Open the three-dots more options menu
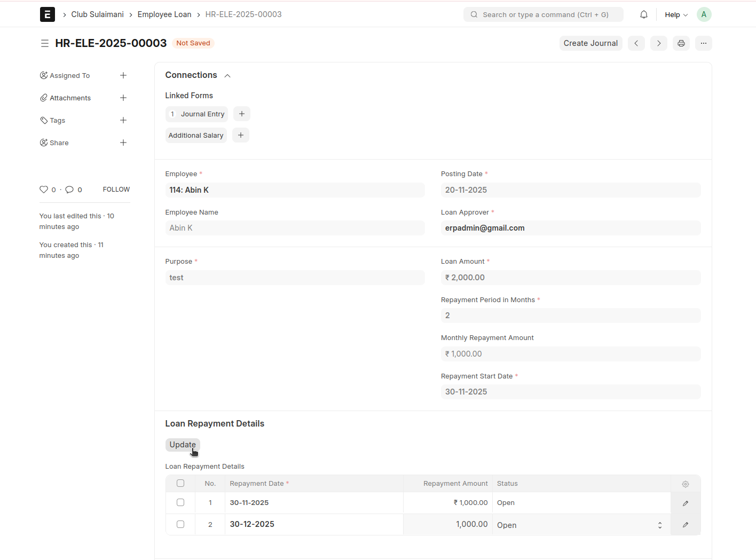The height and width of the screenshot is (560, 756). point(704,43)
